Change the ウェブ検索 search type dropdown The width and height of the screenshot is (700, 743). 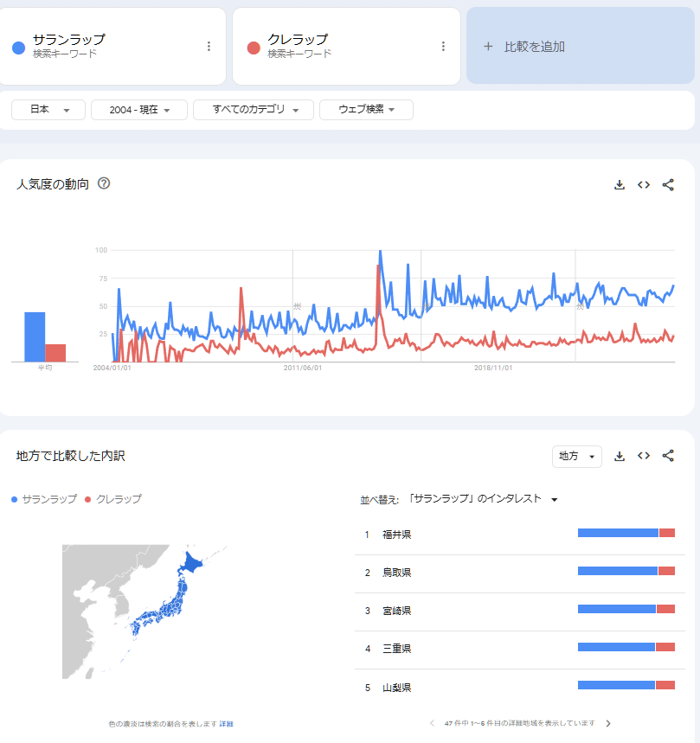click(x=366, y=110)
